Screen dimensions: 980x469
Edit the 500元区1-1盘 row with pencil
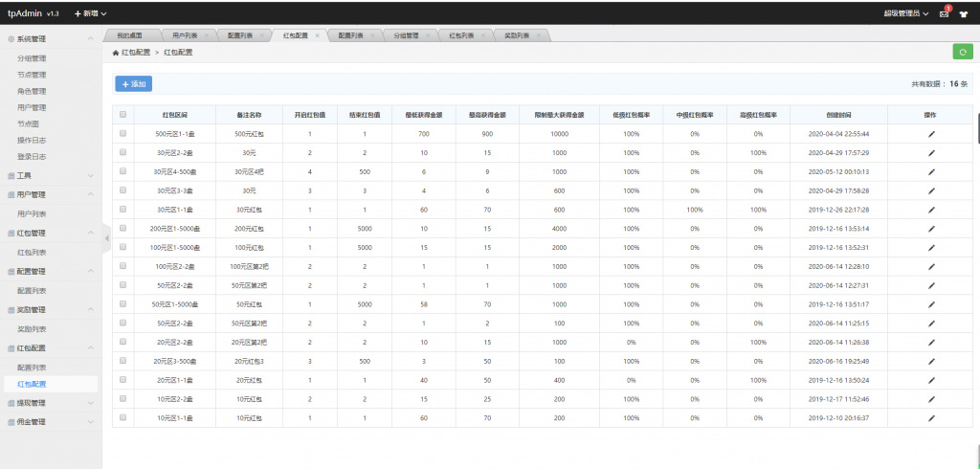pyautogui.click(x=930, y=134)
